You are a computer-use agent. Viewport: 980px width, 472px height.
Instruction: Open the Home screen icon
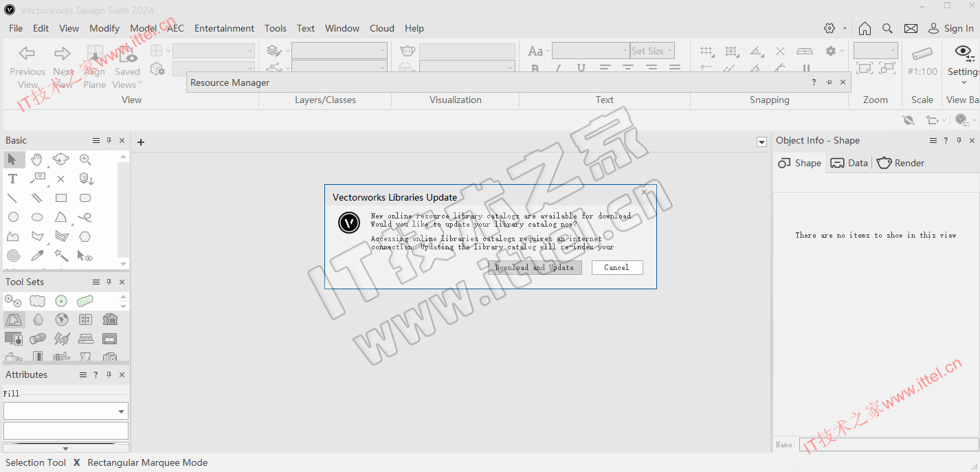coord(865,28)
